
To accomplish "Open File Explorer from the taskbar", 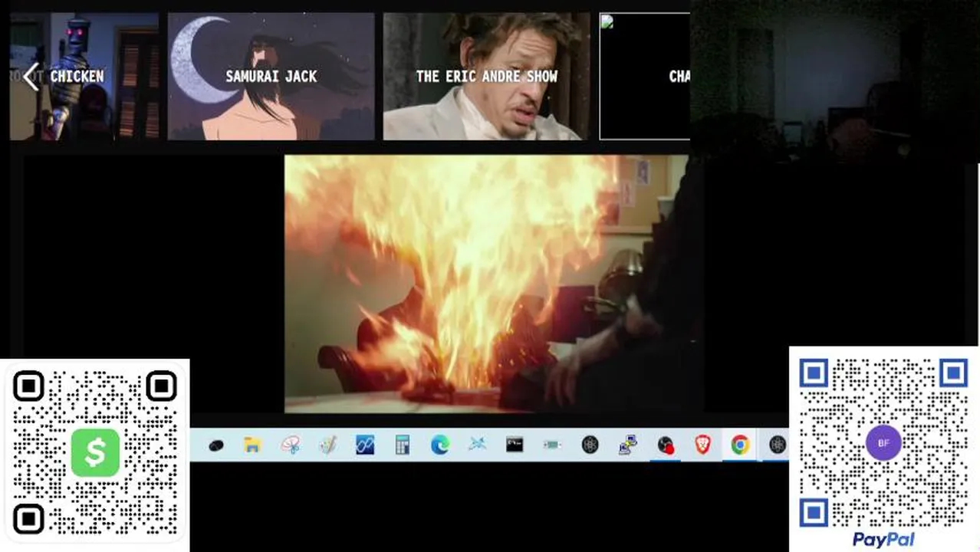I will (x=253, y=445).
